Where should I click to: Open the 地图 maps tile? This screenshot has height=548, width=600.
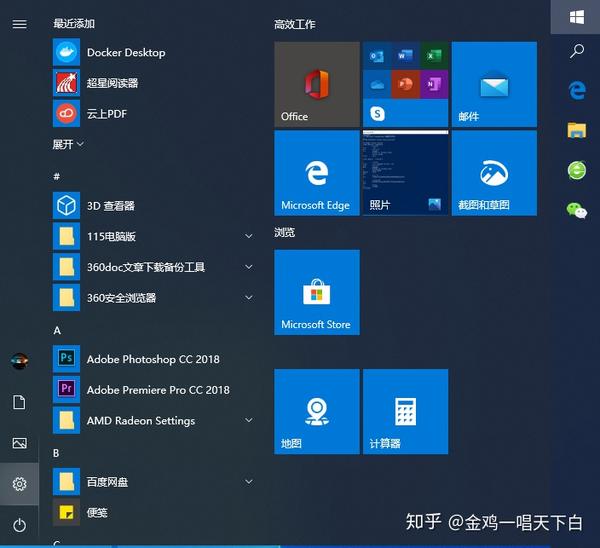pos(317,412)
